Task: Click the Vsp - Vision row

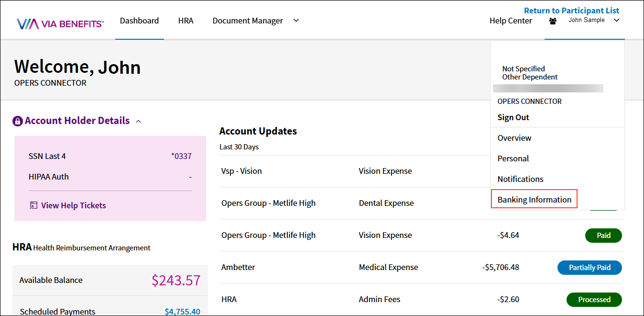Action: [421, 171]
